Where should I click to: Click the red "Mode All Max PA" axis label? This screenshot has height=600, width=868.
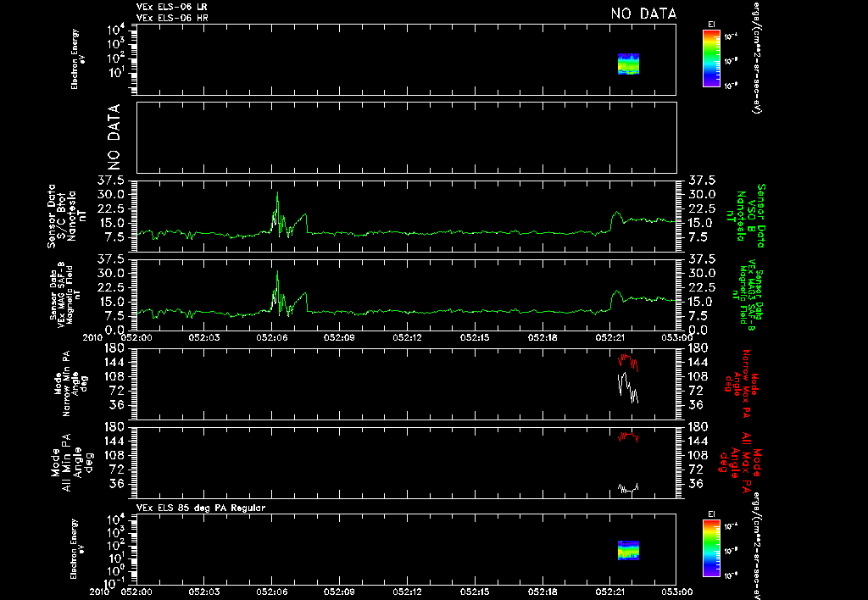741,462
